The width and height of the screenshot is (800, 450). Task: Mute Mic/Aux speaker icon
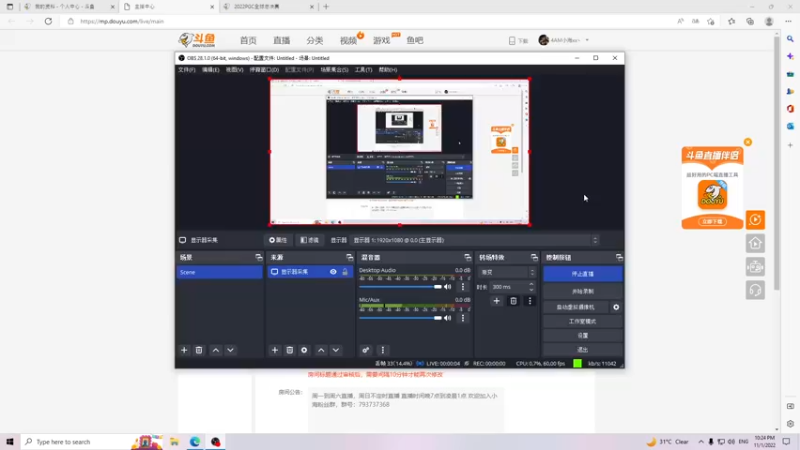[x=447, y=318]
